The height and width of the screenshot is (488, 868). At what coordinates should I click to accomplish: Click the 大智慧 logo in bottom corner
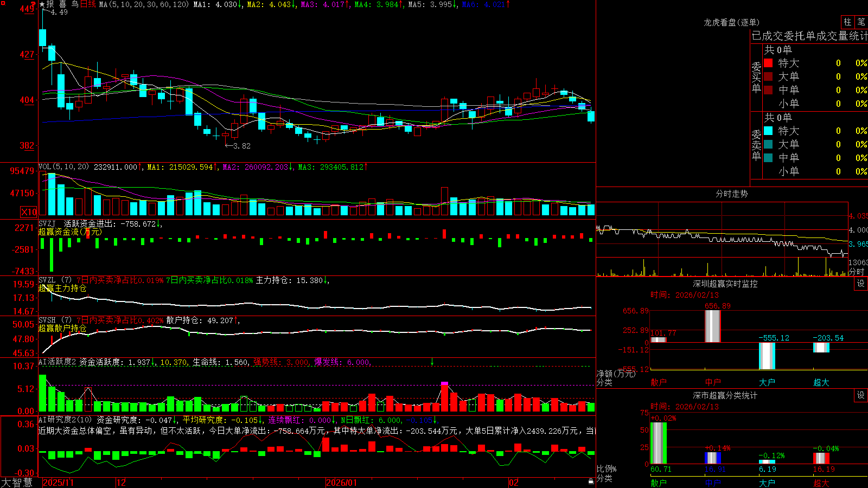pyautogui.click(x=17, y=483)
